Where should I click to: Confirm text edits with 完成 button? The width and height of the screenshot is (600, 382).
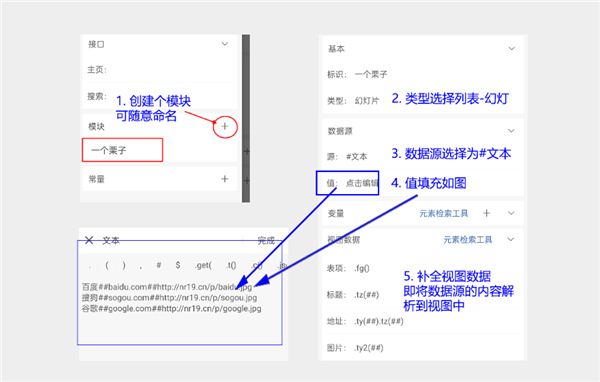click(266, 240)
